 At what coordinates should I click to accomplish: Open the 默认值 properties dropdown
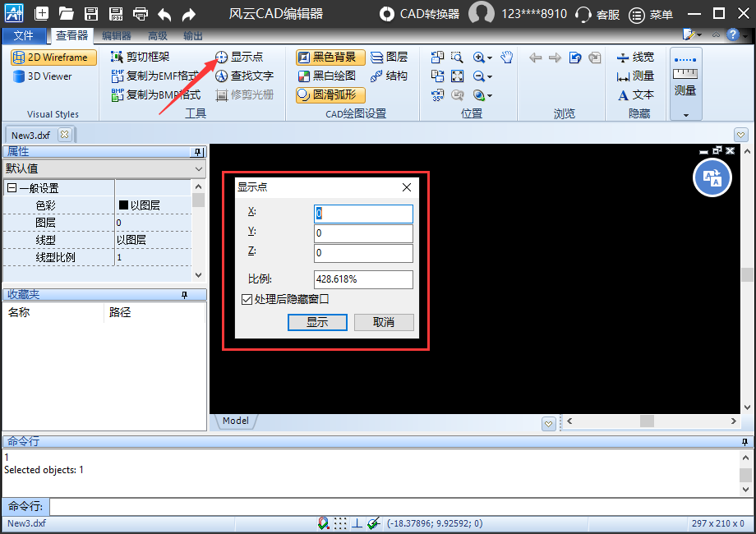(x=104, y=168)
